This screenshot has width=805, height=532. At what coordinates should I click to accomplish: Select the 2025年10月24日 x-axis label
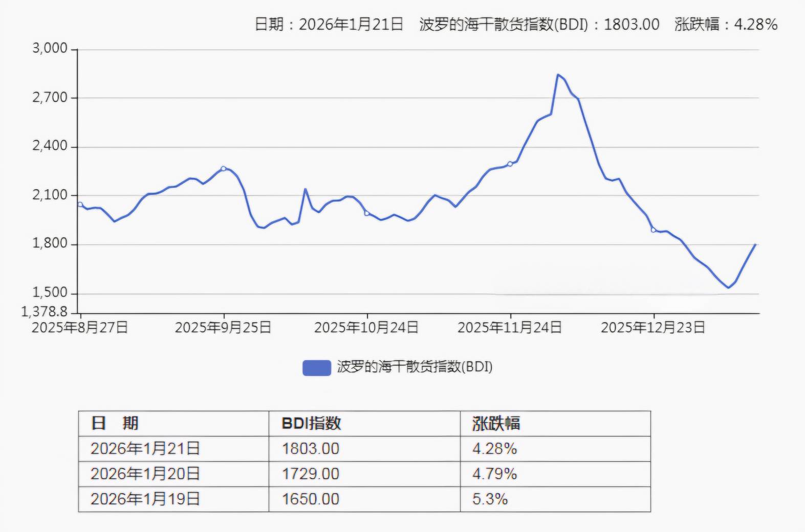click(x=366, y=327)
